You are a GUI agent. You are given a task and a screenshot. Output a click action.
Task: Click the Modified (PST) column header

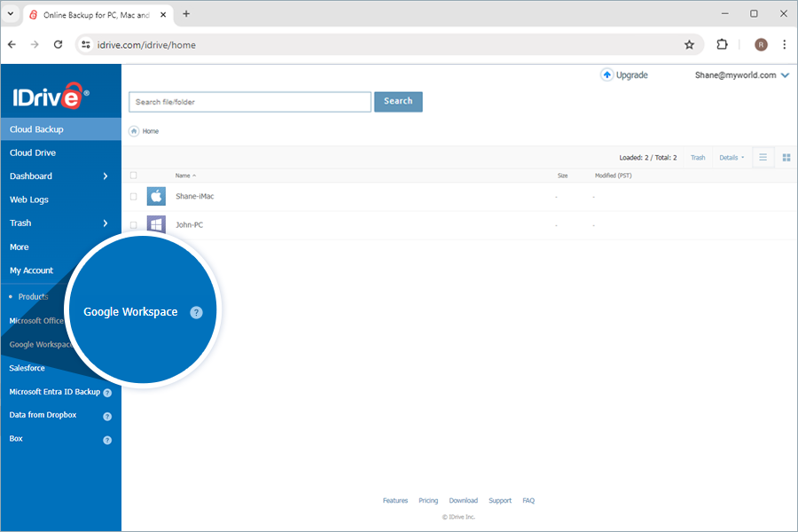(614, 176)
